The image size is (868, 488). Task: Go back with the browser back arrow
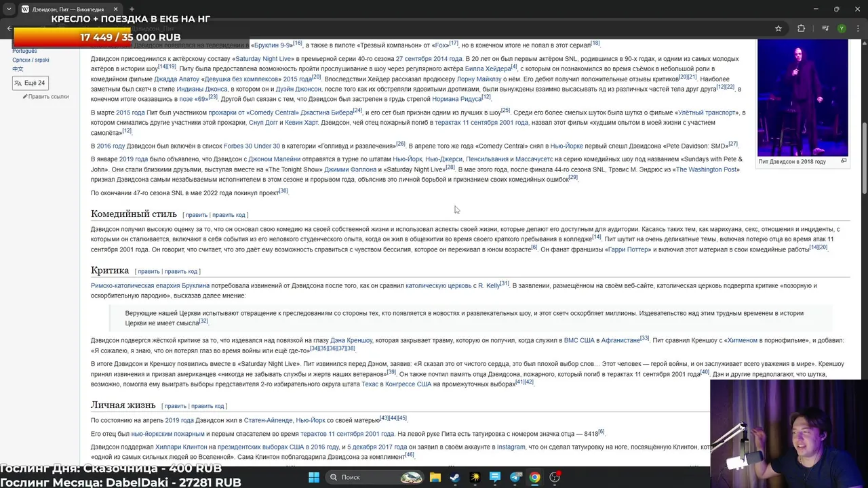9,28
